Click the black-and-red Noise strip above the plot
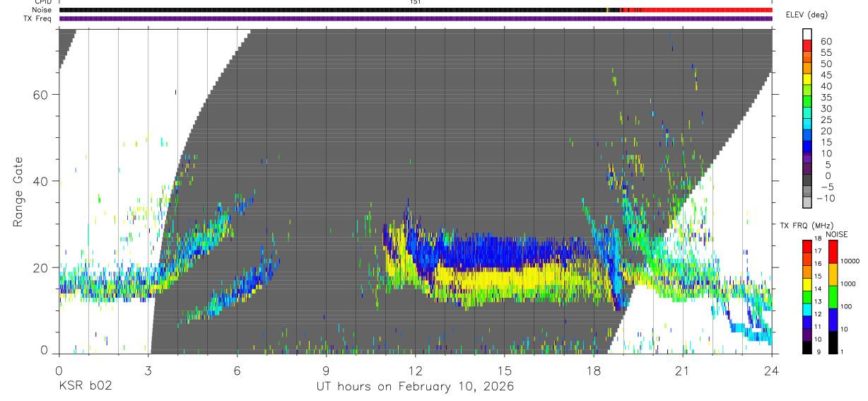Image resolution: width=868 pixels, height=401 pixels. coord(416,10)
